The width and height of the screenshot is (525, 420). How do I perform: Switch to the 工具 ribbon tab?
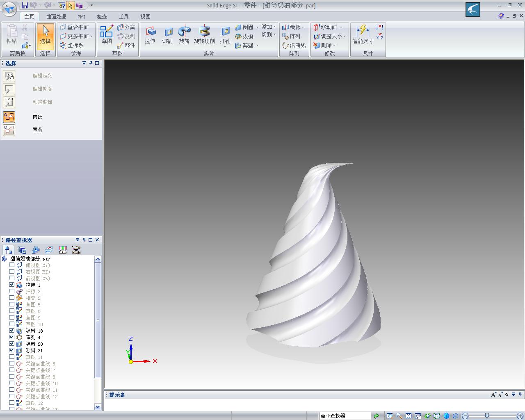tap(123, 17)
